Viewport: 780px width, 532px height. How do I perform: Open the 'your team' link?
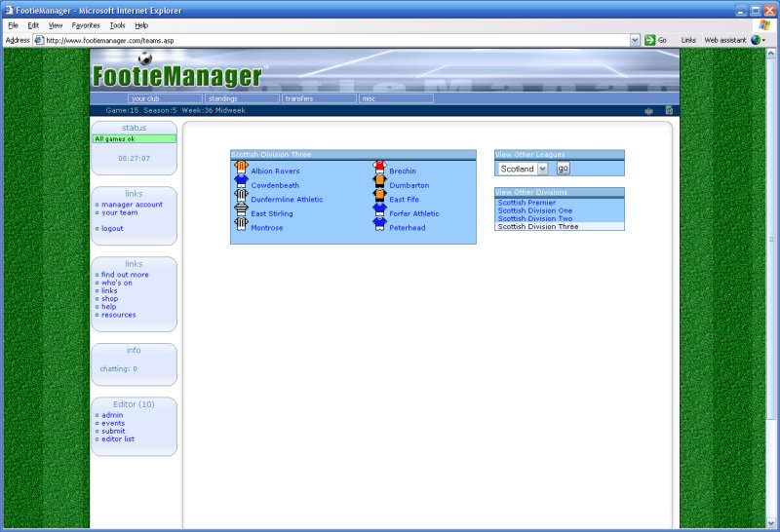point(119,212)
